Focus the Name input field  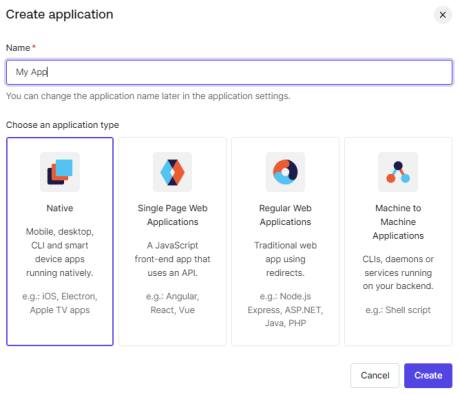tap(229, 72)
